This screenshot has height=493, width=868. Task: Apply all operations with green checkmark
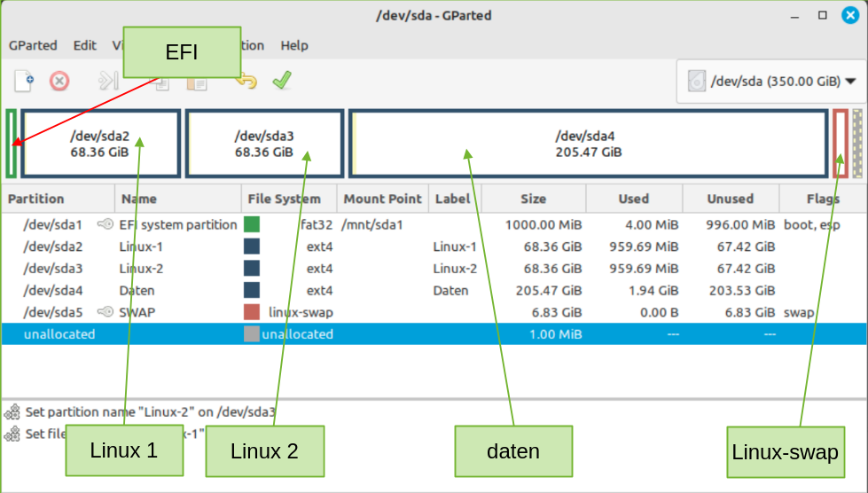[x=282, y=81]
